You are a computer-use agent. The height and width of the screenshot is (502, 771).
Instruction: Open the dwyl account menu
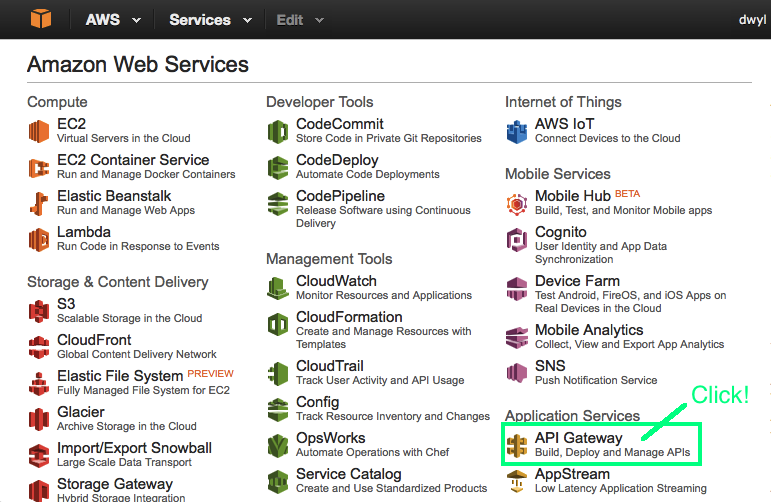(752, 20)
